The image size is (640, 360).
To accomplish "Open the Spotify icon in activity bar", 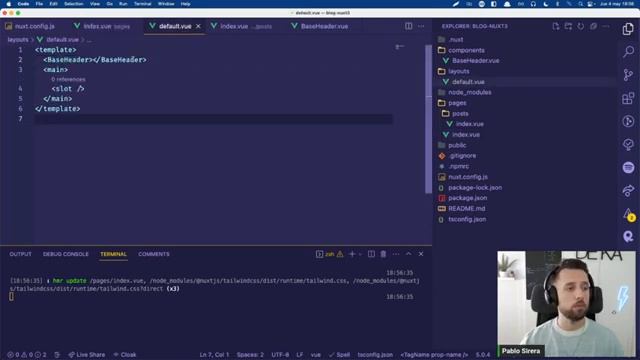I will pyautogui.click(x=628, y=167).
